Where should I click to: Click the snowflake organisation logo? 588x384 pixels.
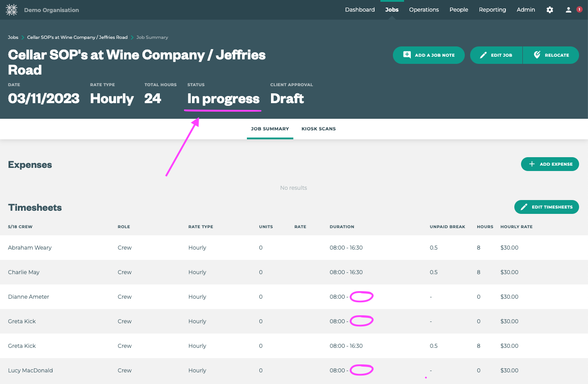click(x=12, y=10)
